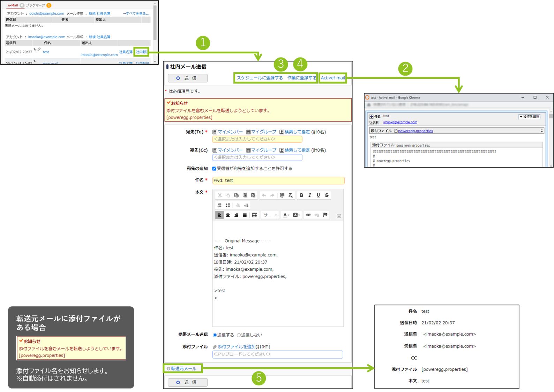Screen dimensions: 554x392
Task: Center align text
Action: click(228, 215)
